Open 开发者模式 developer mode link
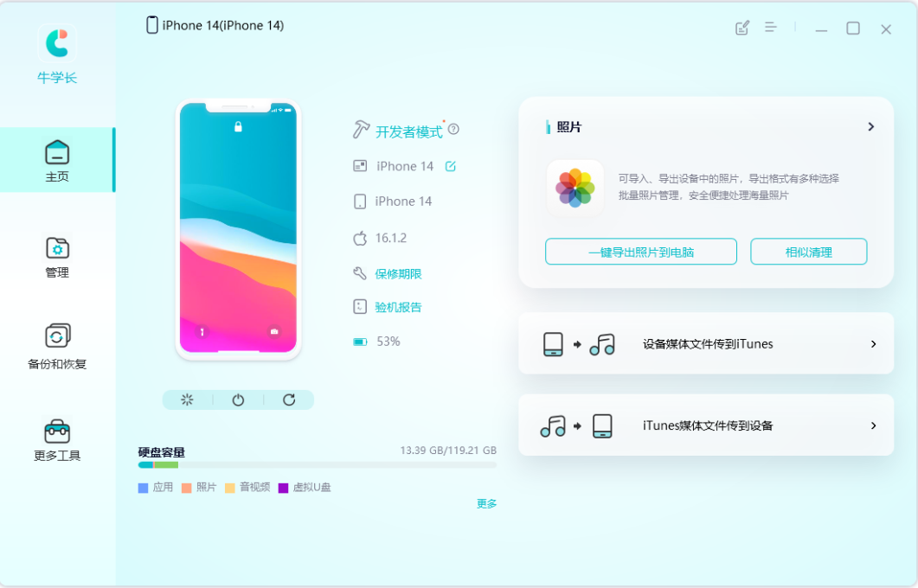This screenshot has height=588, width=918. 408,131
